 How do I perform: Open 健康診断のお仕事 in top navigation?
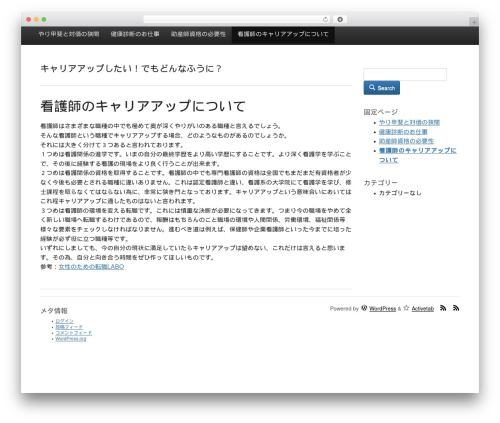pyautogui.click(x=135, y=34)
